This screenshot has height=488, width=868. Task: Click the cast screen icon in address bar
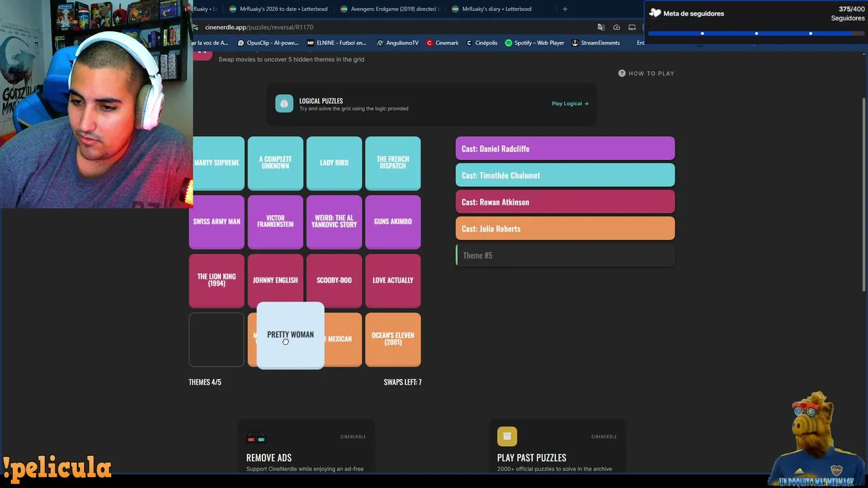point(632,27)
